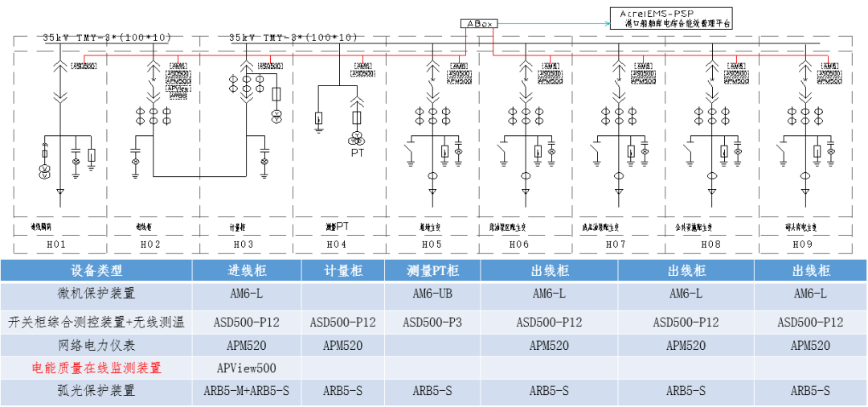
Task: Click the zero-sequence CT ring in H06
Action: [526, 176]
